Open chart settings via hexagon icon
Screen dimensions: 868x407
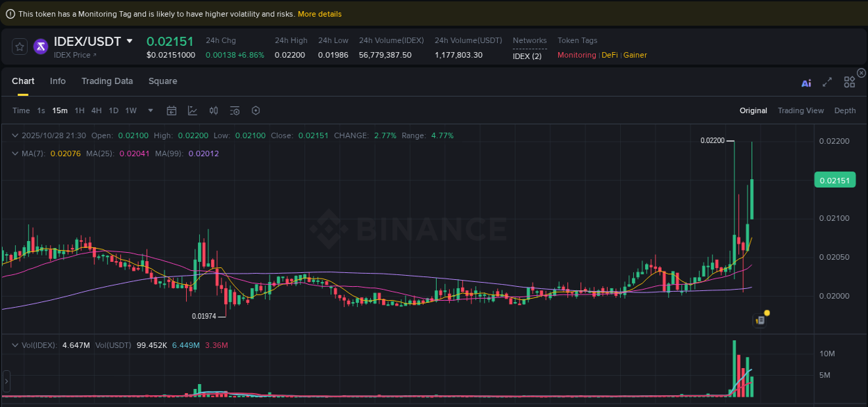pos(256,110)
